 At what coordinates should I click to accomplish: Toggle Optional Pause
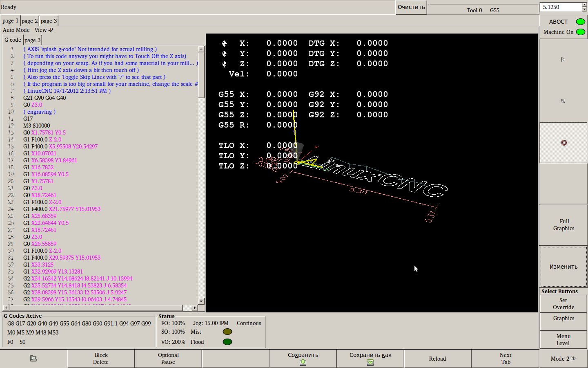click(168, 359)
